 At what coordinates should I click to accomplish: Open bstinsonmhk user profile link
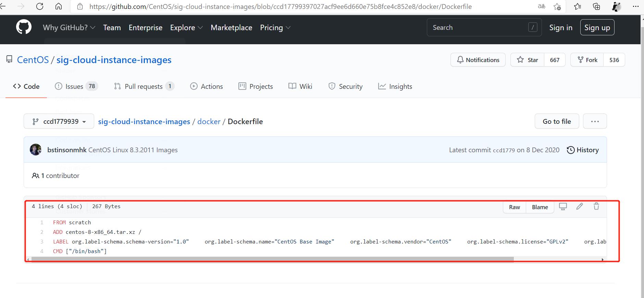click(x=67, y=150)
